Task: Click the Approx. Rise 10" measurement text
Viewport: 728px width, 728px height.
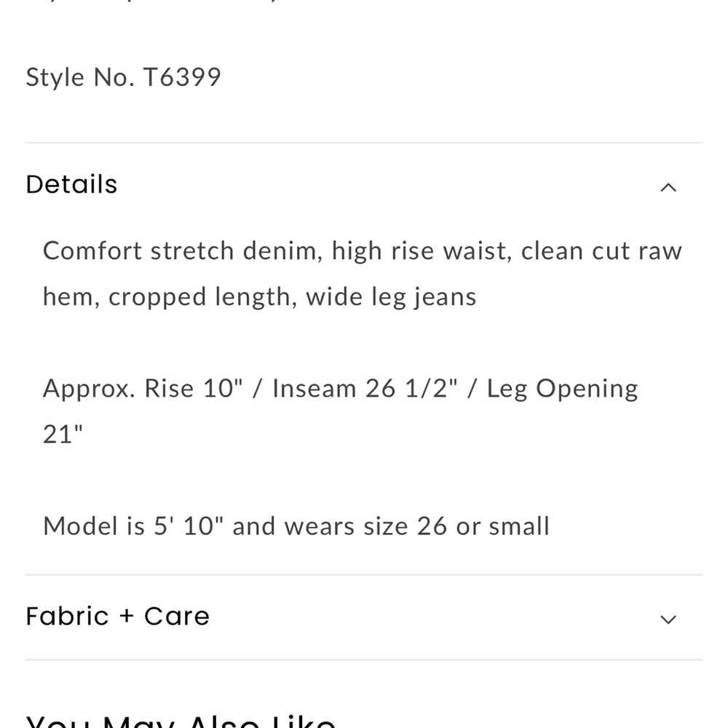Action: pyautogui.click(x=143, y=388)
